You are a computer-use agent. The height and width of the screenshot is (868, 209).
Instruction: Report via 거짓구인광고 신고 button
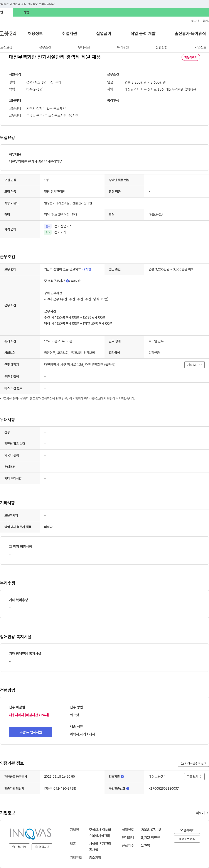pos(193,763)
